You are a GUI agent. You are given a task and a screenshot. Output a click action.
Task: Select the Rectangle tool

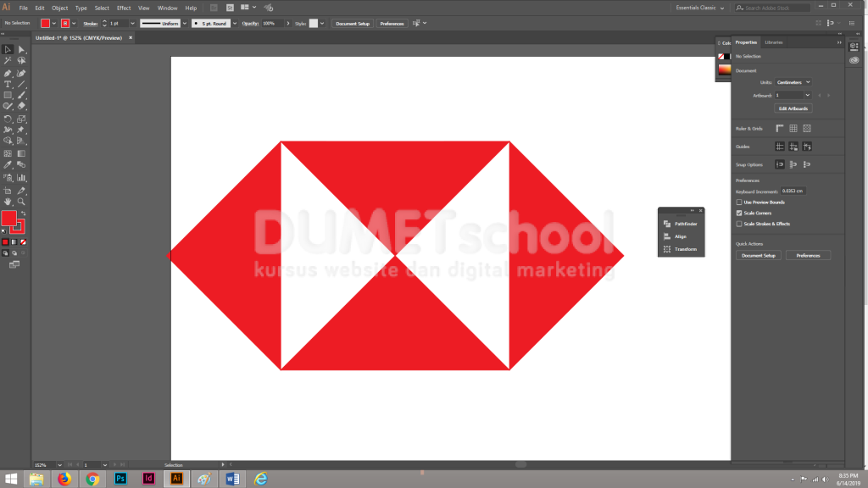click(8, 95)
